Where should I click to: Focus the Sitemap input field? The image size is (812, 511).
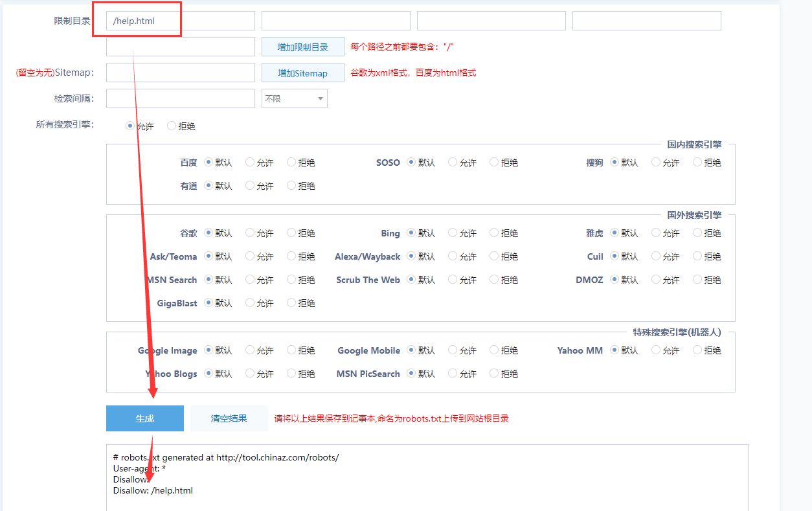pos(181,73)
